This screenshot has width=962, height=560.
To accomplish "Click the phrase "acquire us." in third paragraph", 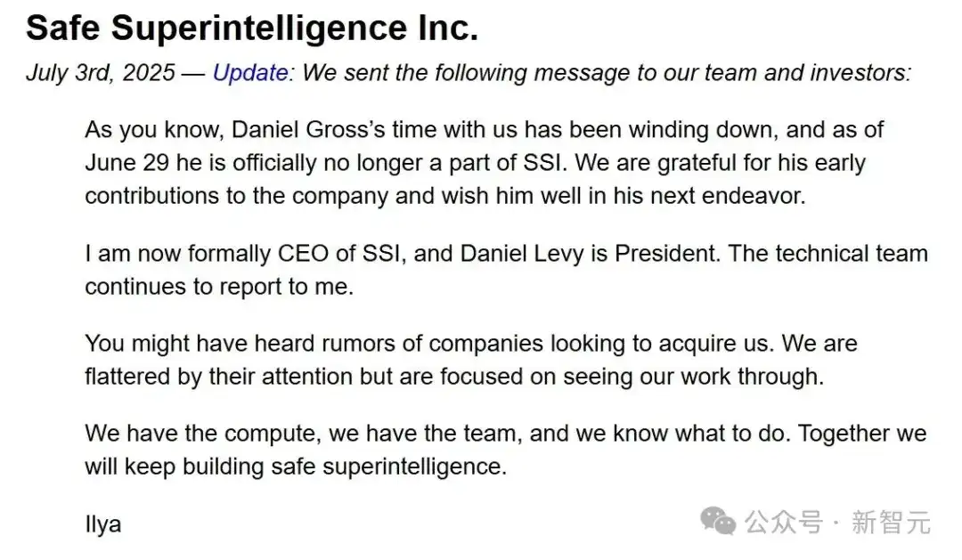I will point(714,344).
